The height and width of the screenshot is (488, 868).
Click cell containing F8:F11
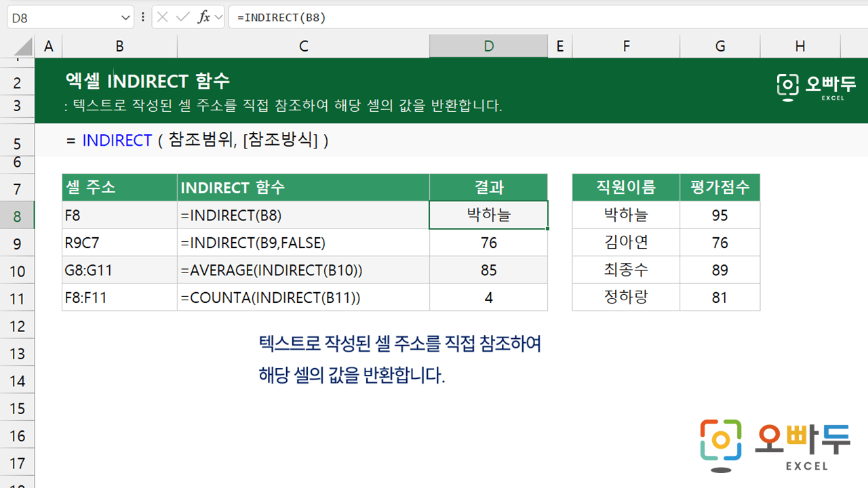(119, 298)
